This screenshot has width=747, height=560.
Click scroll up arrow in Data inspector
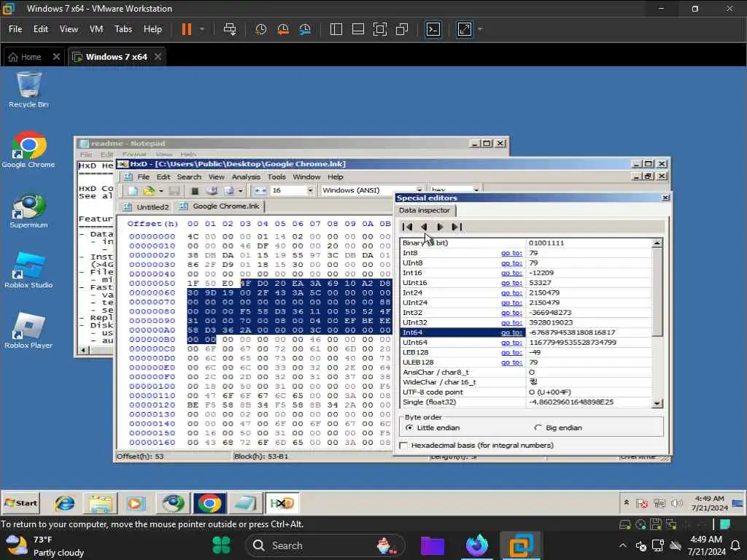pyautogui.click(x=657, y=244)
